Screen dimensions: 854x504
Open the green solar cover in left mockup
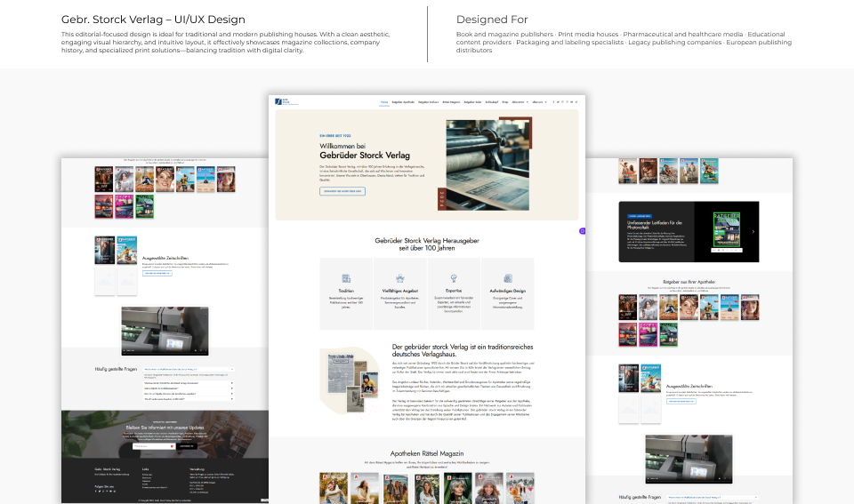pos(145,207)
